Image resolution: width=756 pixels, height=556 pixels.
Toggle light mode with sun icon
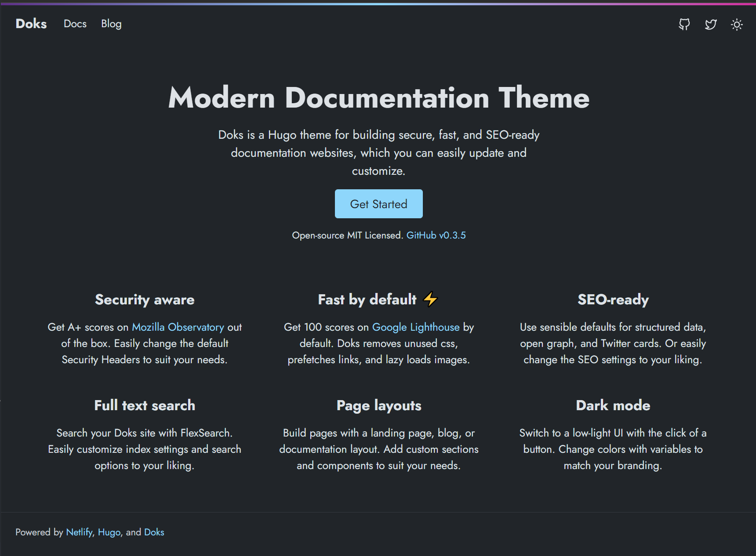pyautogui.click(x=737, y=24)
